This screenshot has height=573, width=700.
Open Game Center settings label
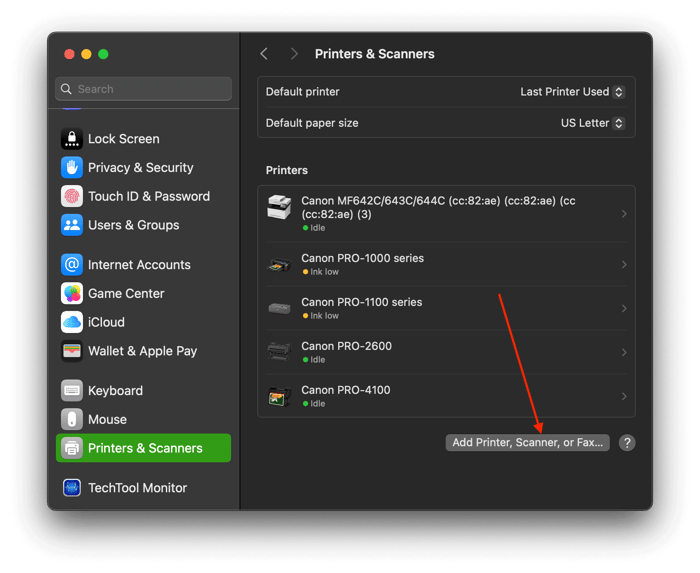[126, 294]
